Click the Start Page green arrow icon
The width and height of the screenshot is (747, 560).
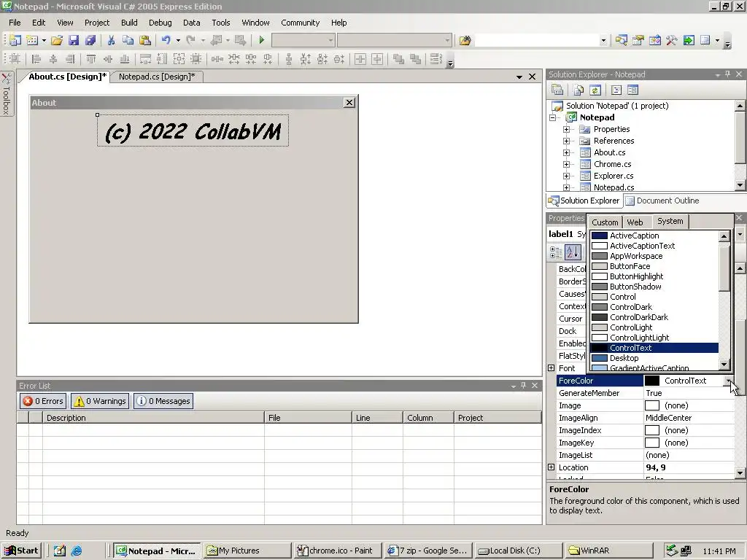(689, 41)
